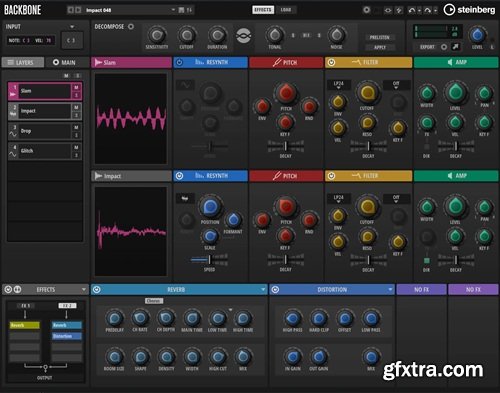Select the Main tab
Viewport: 500px width, 393px height.
64,62
